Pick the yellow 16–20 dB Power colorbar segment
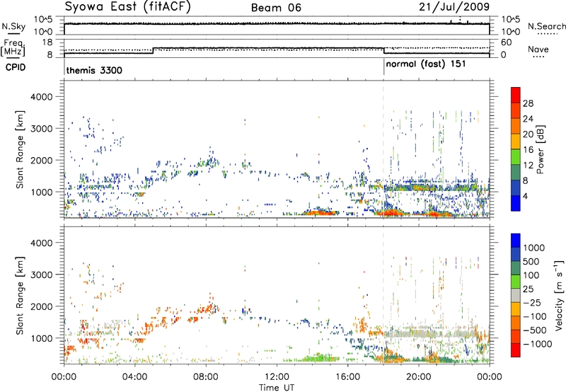The height and width of the screenshot is (392, 566). coord(516,141)
